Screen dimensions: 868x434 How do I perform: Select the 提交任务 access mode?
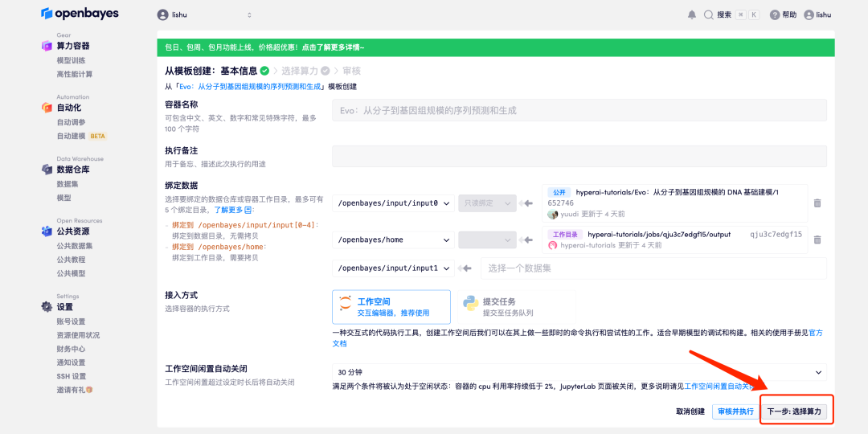coord(498,306)
